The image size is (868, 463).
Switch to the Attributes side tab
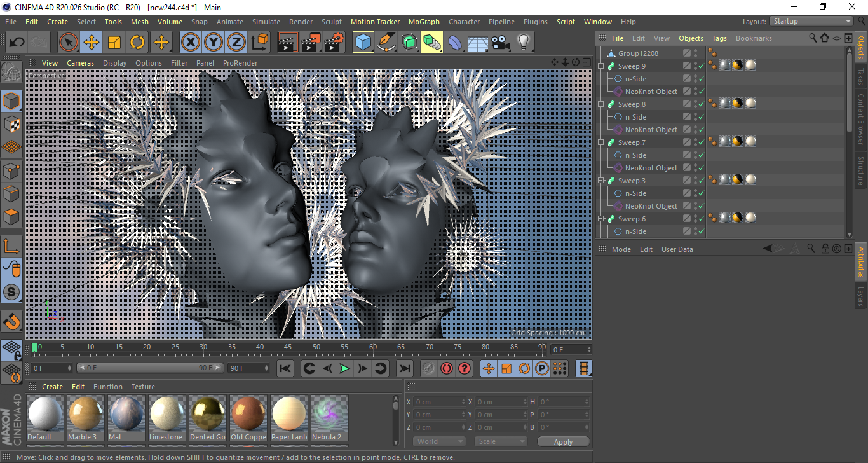tap(862, 263)
